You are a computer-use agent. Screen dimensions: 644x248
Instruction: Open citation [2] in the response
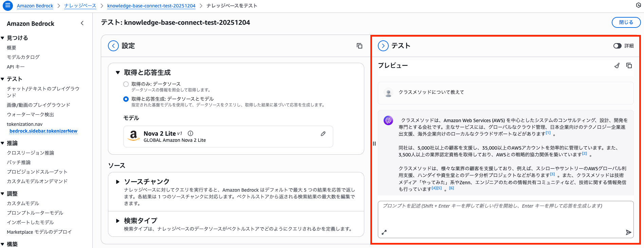coord(584,153)
